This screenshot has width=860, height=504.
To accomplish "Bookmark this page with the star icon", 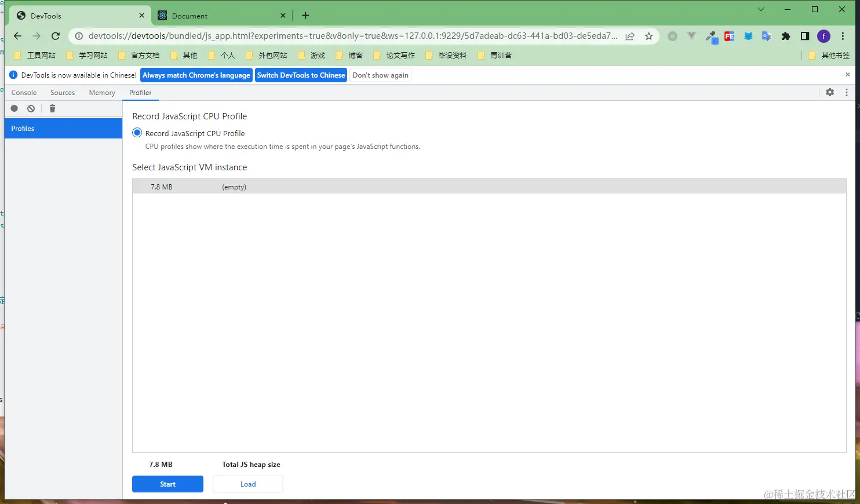I will pos(648,36).
